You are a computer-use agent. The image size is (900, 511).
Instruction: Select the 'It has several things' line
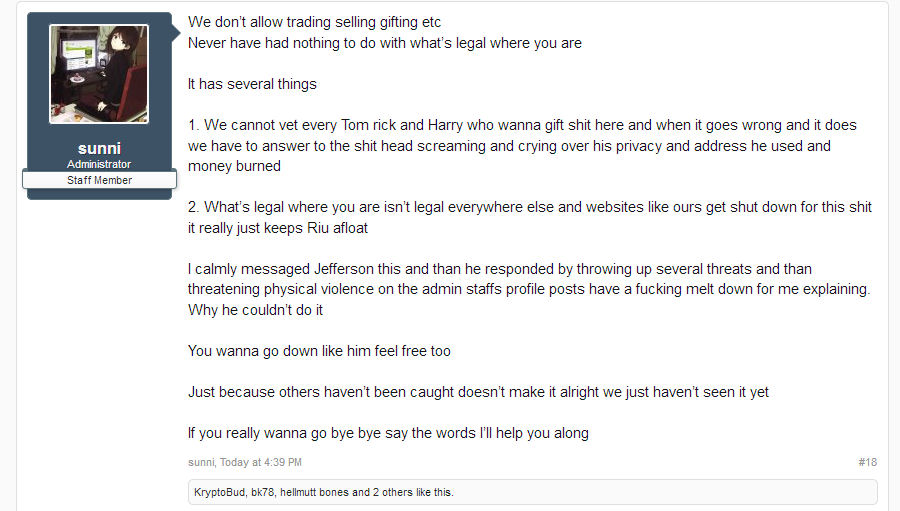pyautogui.click(x=252, y=84)
